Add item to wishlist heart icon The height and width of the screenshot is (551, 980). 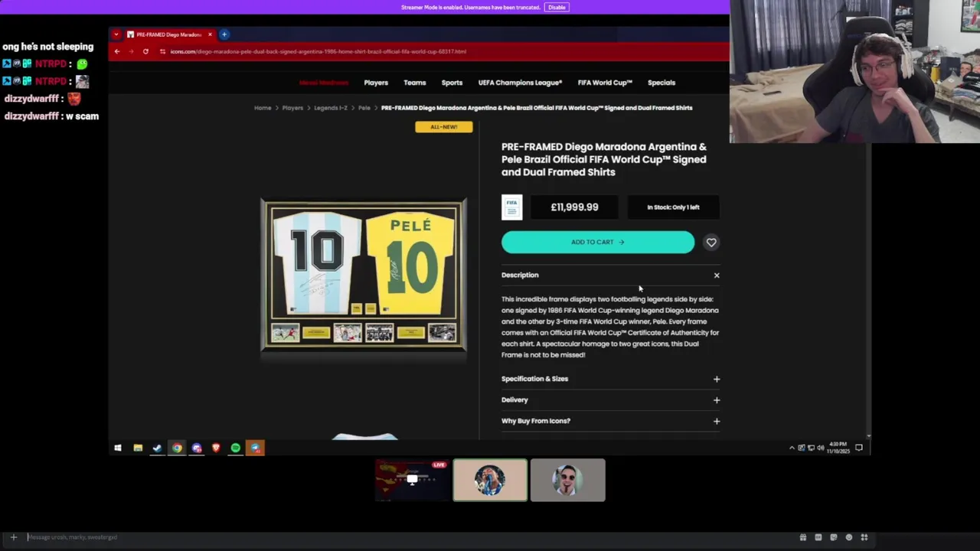(x=711, y=243)
